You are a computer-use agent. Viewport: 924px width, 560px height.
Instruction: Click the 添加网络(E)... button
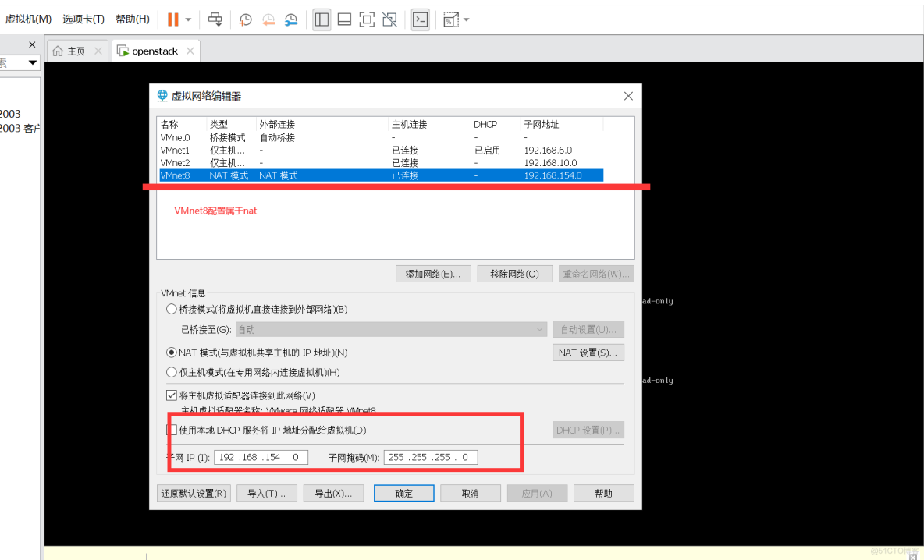tap(433, 274)
